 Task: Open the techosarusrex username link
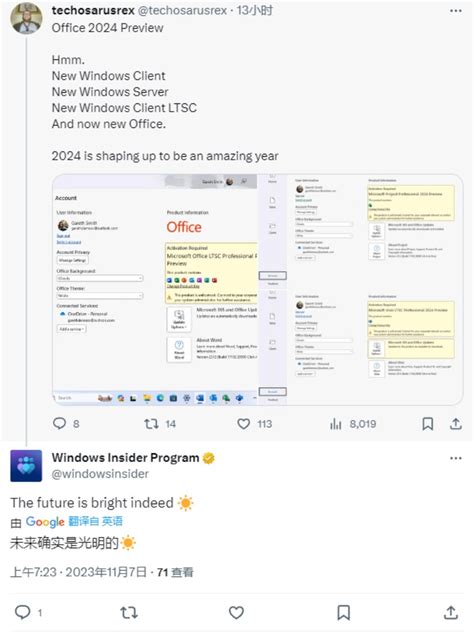tap(93, 11)
